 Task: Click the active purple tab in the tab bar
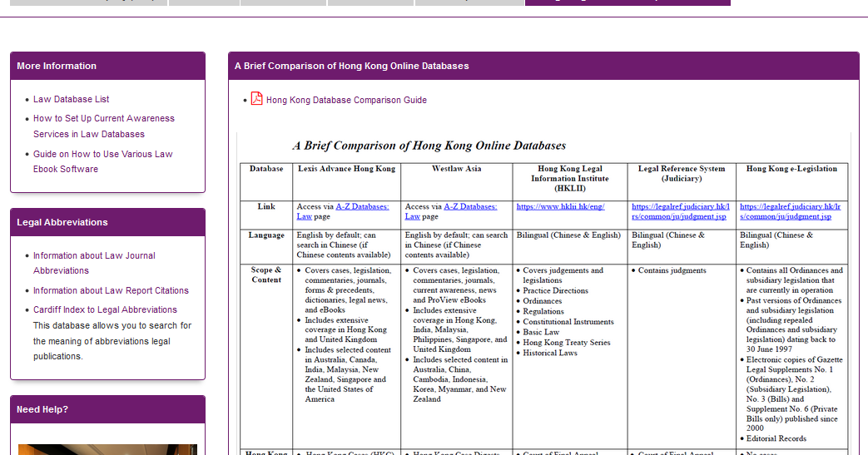[627, 2]
